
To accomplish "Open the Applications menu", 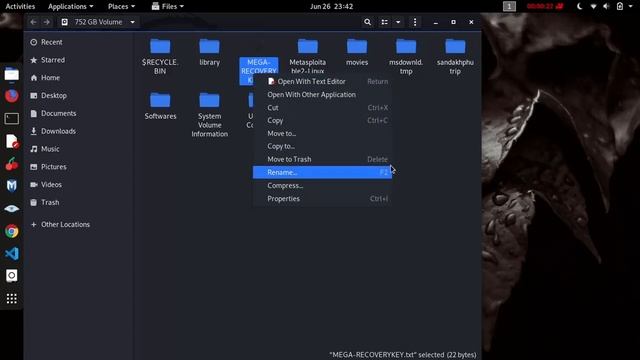I will click(x=70, y=6).
